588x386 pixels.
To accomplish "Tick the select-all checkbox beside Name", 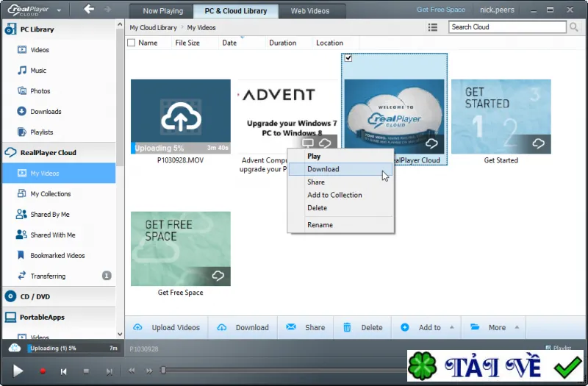I will tap(132, 43).
